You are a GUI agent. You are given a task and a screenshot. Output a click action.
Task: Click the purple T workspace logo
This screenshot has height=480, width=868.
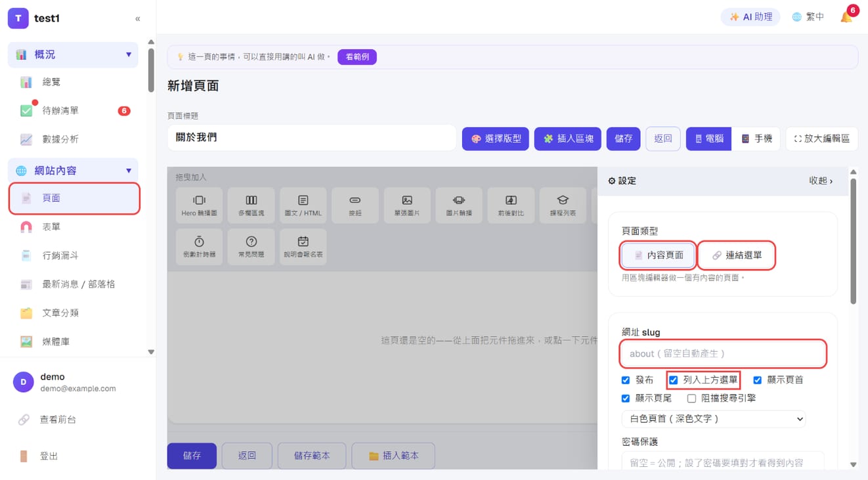18,18
